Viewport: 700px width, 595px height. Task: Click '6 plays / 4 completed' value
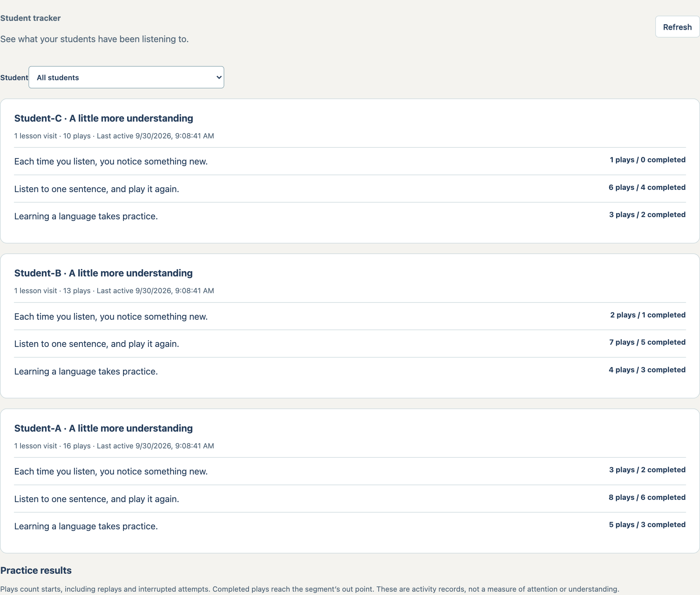tap(647, 187)
